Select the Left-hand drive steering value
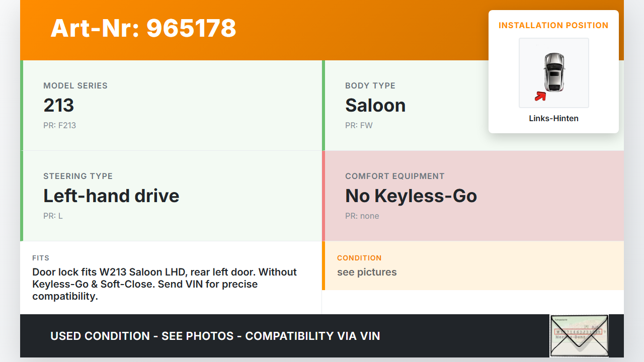This screenshot has height=362, width=644. click(x=111, y=196)
